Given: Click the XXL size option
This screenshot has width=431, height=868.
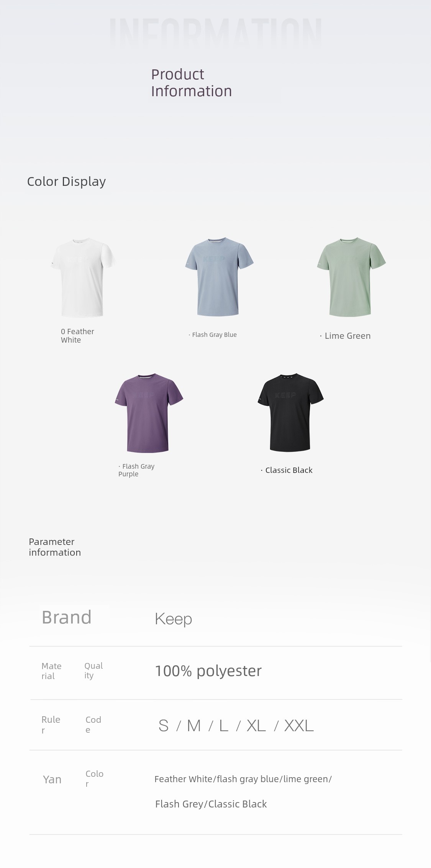Looking at the screenshot, I should pos(299,726).
